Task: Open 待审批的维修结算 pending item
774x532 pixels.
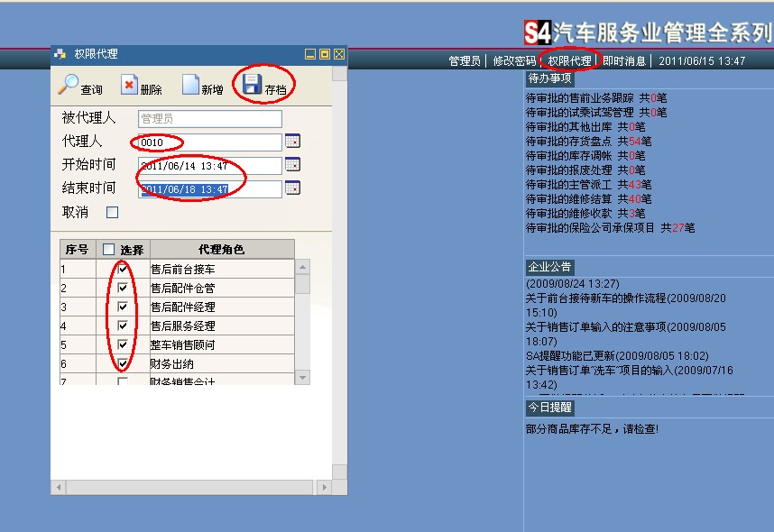Action: click(568, 199)
